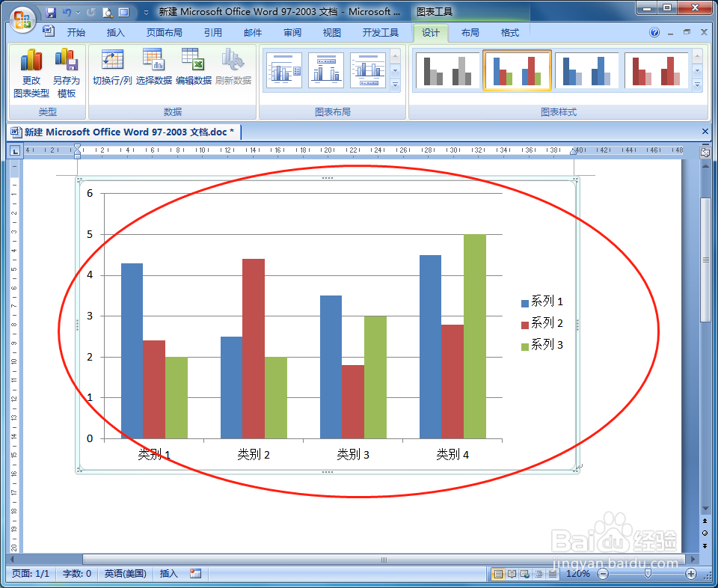Screen dimensions: 718x588
Task: Open the 开始 ribbon tab
Action: point(76,32)
